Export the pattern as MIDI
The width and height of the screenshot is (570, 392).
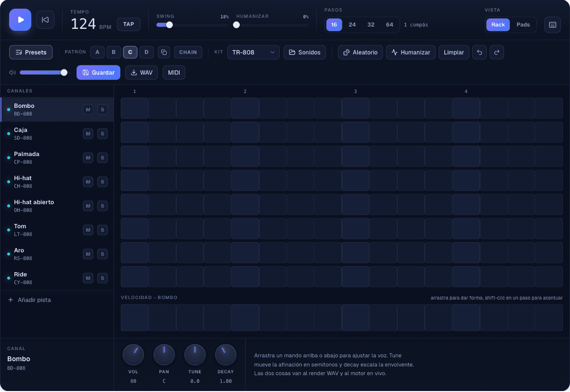[174, 73]
